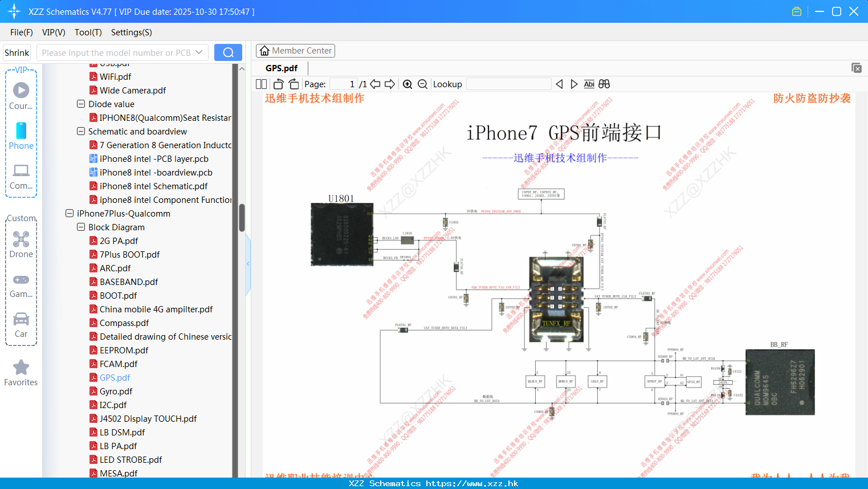
Task: Open the iPhone8 intel -PCB layer.pcb file
Action: click(x=154, y=159)
